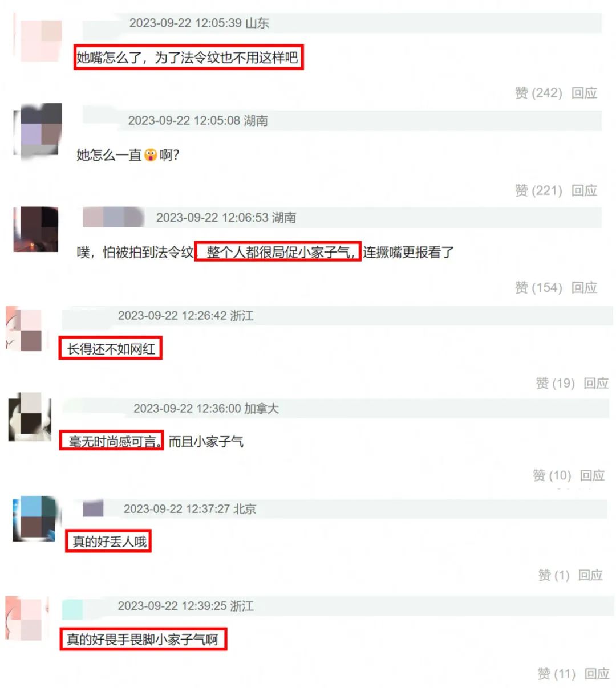Reply to the 山东 comment via 回应
Viewport: 616px width, 688px height.
(585, 93)
